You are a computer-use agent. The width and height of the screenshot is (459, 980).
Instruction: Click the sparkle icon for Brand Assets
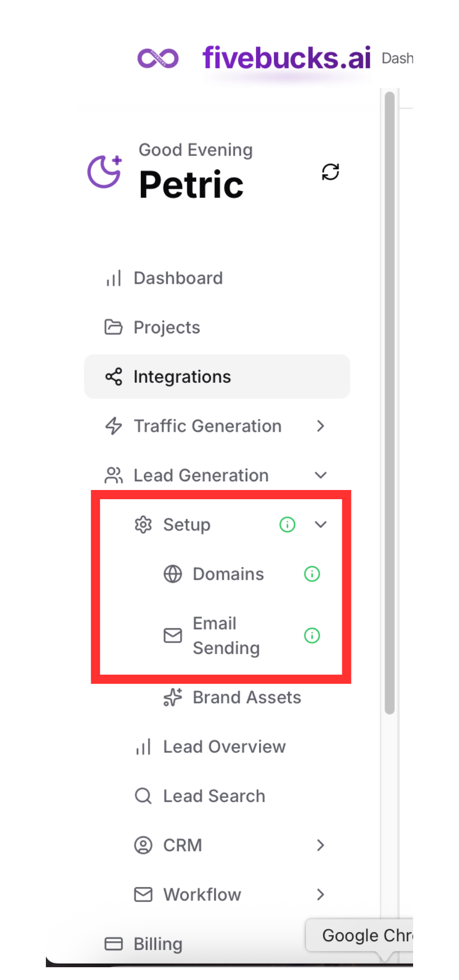[x=172, y=697]
